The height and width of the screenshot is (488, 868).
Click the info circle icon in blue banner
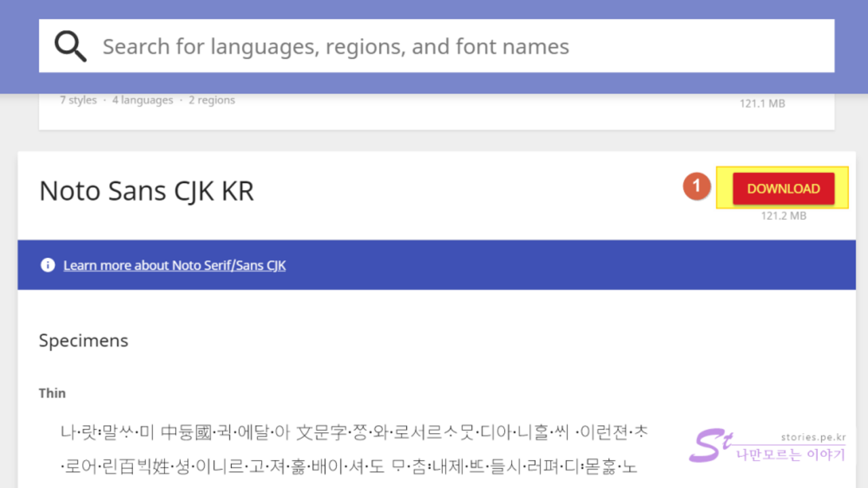pos(47,265)
